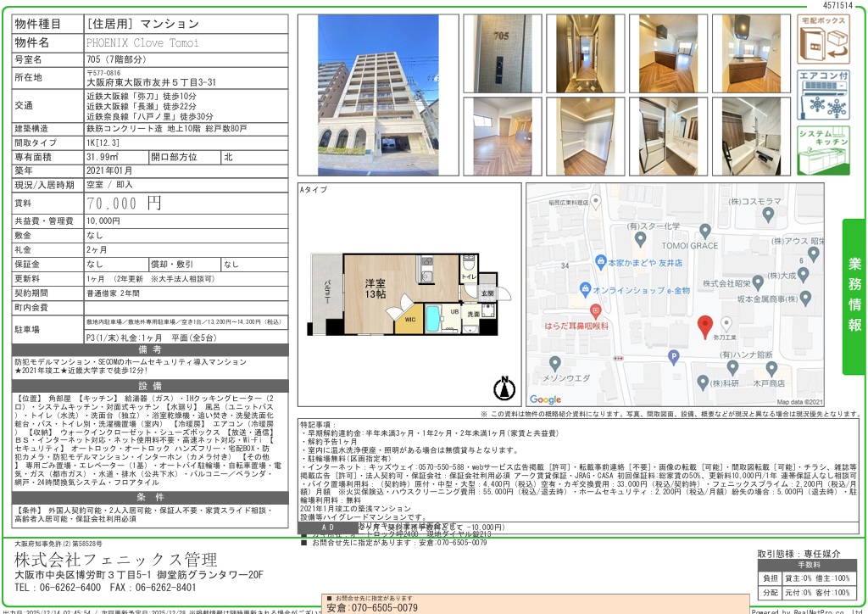Click the 株式会社フェニックス管理 company name

point(116,560)
